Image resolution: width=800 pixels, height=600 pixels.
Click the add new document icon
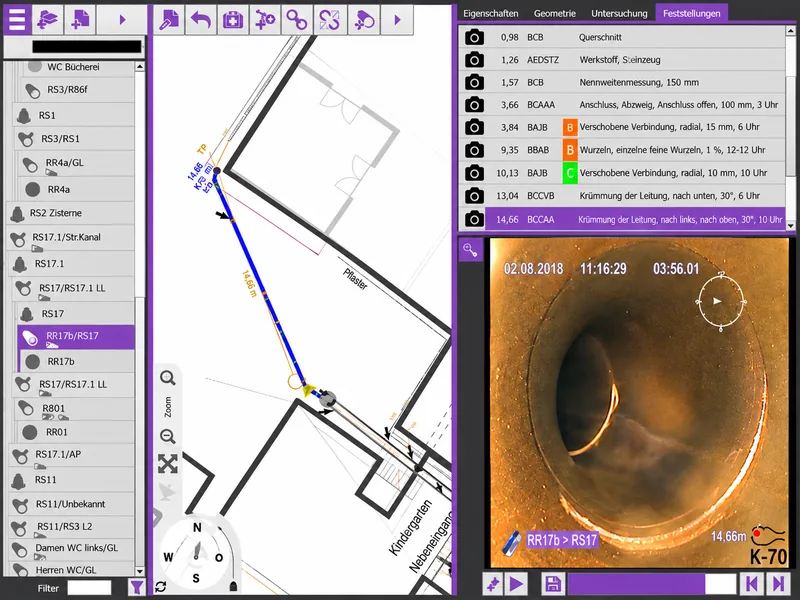80,19
